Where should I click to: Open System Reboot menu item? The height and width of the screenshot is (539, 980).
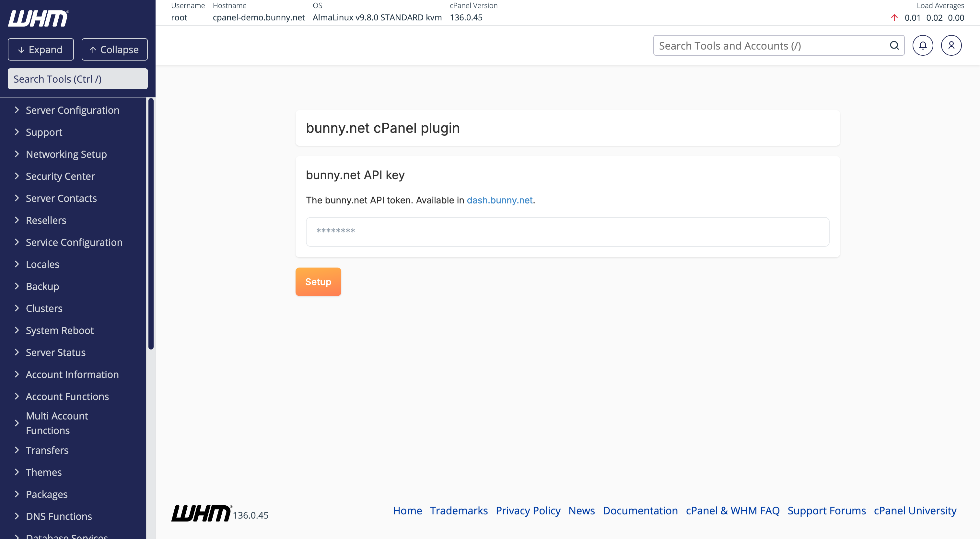coord(60,330)
